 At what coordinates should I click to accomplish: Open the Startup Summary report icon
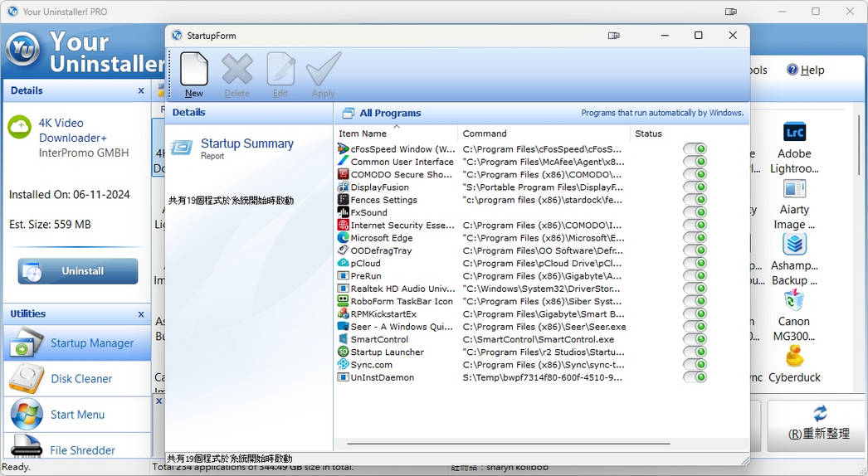(x=182, y=148)
